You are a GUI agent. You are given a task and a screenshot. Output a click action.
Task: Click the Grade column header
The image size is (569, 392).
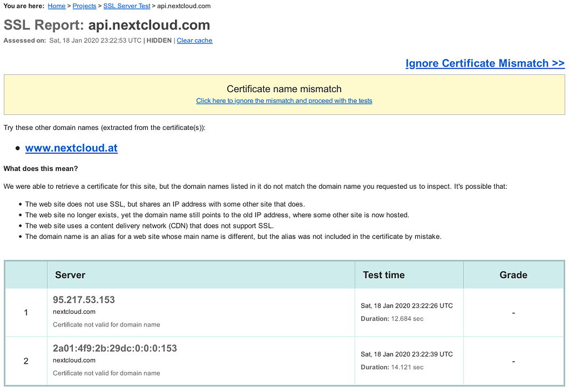pos(513,274)
